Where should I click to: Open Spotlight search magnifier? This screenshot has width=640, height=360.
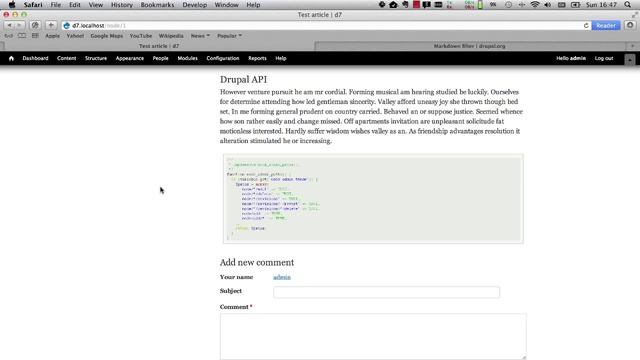point(627,5)
